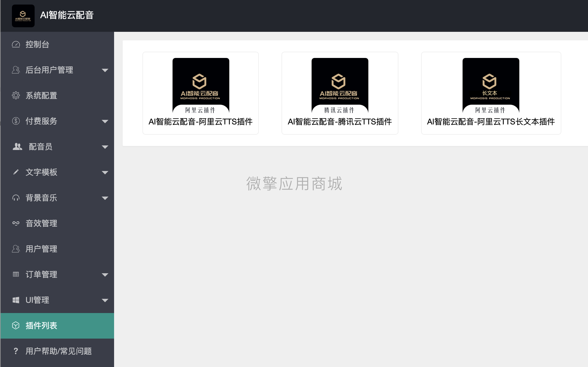588x367 pixels.
Task: Select the 插件列表 menu item
Action: [x=57, y=326]
